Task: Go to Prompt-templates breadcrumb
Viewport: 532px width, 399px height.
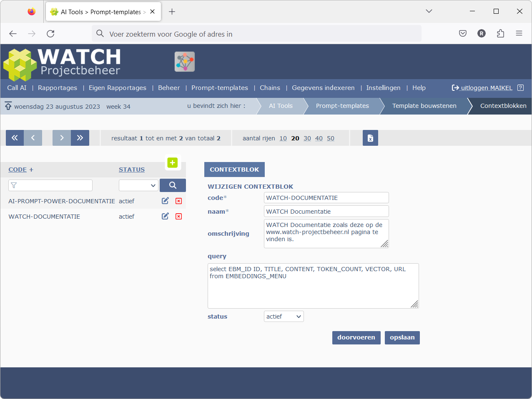Action: pos(342,106)
